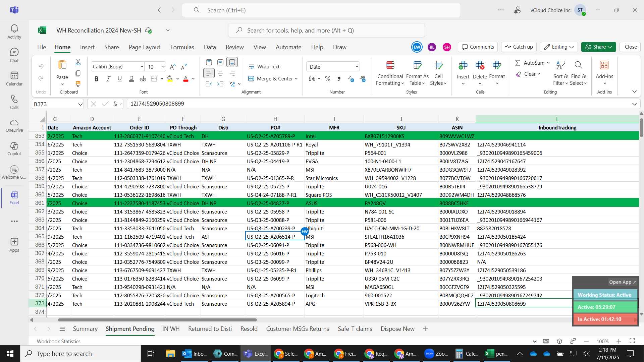Click the Undo arrow icon
644x362 pixels.
[x=41, y=66]
